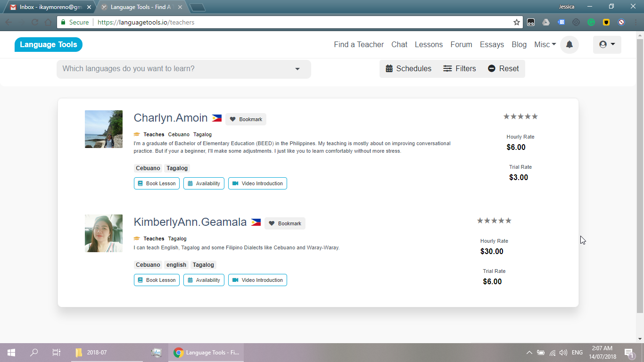Screen dimensions: 644x362
Task: Reset the teacher search filters
Action: point(503,69)
